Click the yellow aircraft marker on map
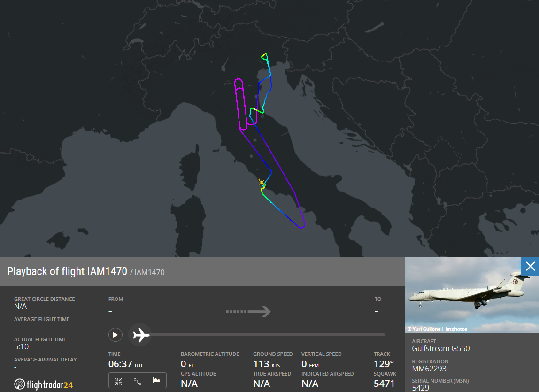Screen dimensions: 539x392 pos(262,182)
